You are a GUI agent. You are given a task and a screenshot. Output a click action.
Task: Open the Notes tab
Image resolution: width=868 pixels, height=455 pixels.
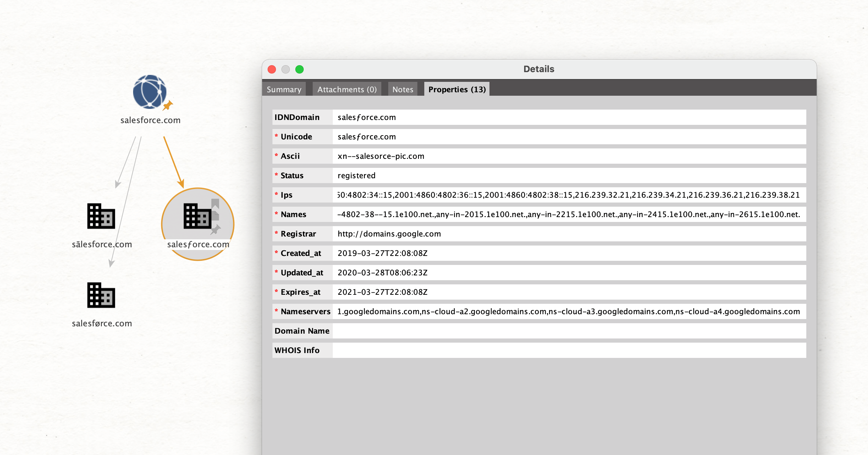click(403, 89)
